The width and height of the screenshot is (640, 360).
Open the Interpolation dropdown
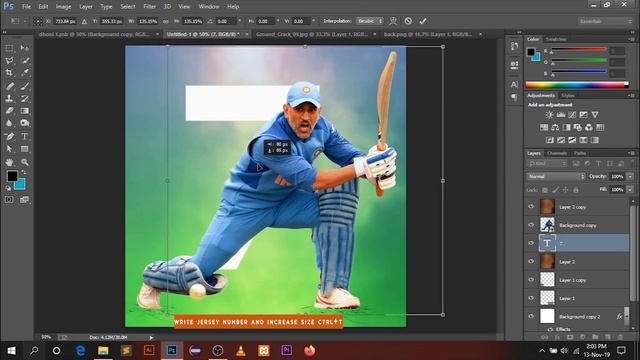pos(369,21)
